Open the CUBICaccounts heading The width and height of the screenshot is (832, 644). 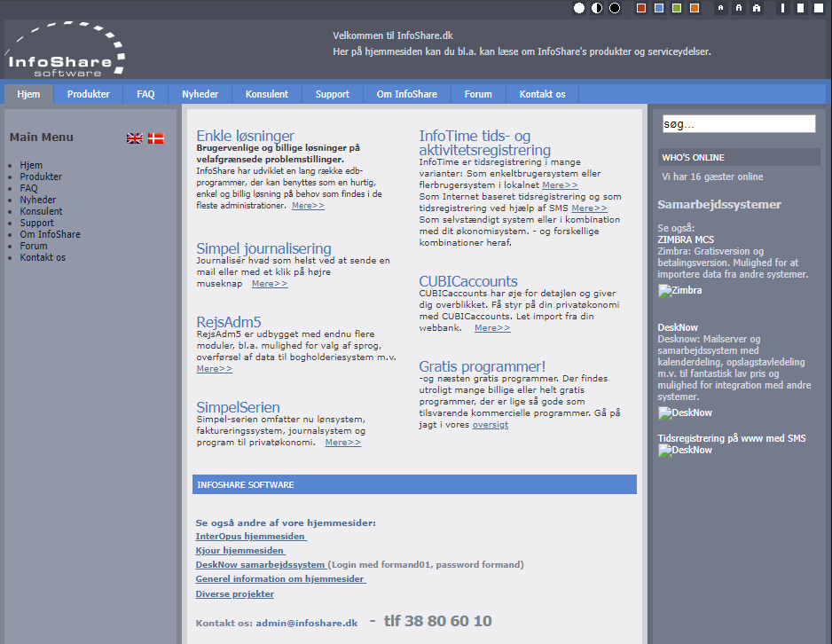[x=468, y=281]
